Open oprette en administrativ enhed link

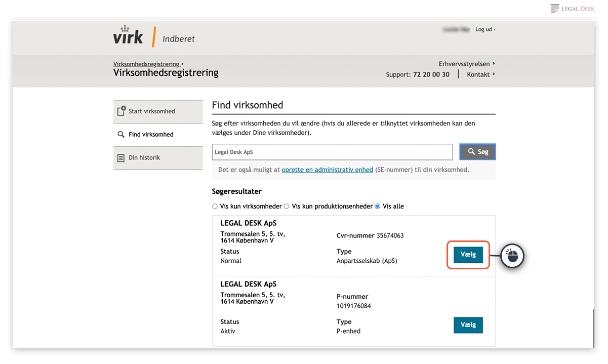(x=328, y=170)
